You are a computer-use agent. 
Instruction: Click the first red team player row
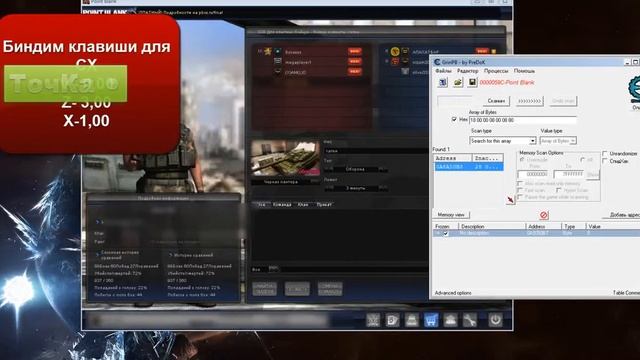pos(312,51)
